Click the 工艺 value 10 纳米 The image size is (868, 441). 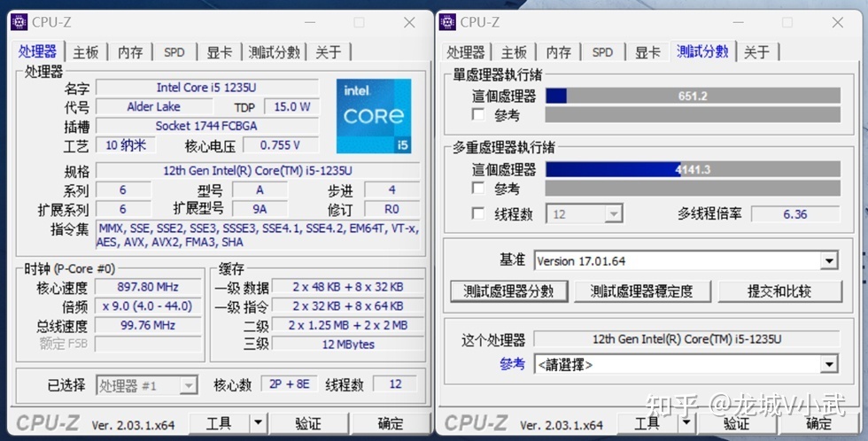(x=126, y=145)
